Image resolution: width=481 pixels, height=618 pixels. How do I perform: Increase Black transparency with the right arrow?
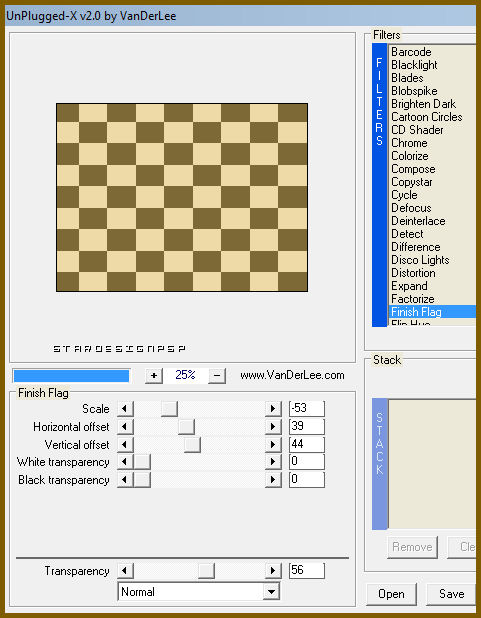click(273, 480)
